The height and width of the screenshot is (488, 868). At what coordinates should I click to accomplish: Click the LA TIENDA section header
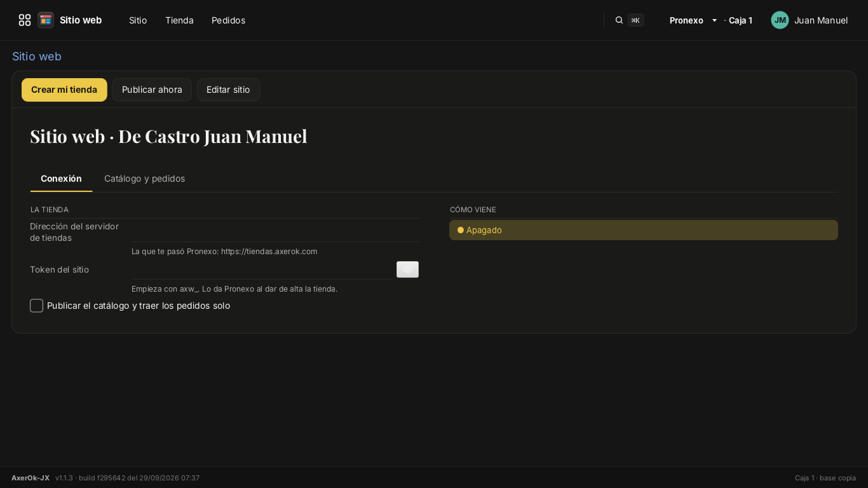[50, 210]
